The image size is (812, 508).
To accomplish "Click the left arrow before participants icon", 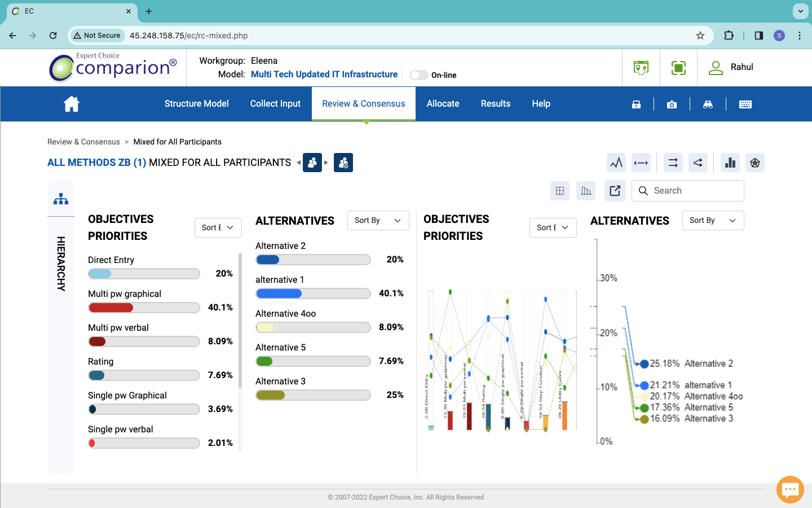I will (x=298, y=163).
